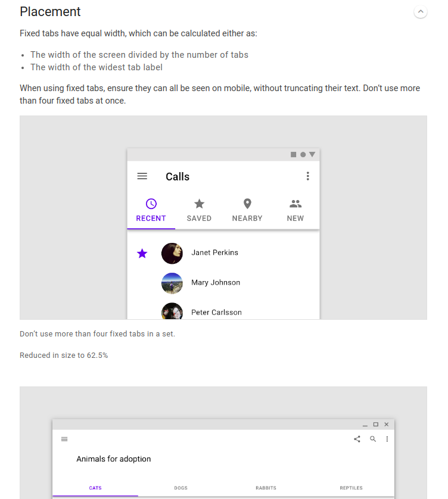The height and width of the screenshot is (499, 448).
Task: Select the DOGS tab
Action: click(181, 488)
